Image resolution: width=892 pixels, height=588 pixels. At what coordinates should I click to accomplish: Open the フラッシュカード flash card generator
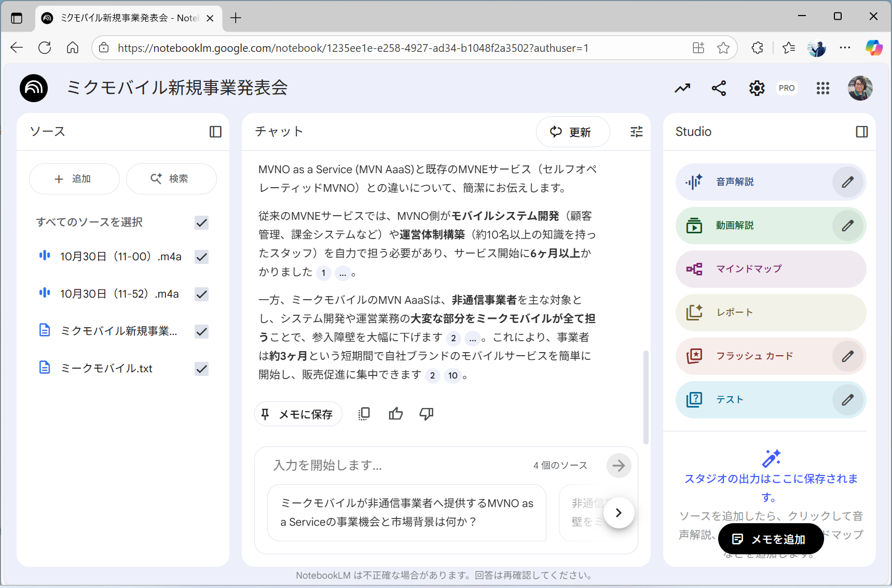(754, 356)
